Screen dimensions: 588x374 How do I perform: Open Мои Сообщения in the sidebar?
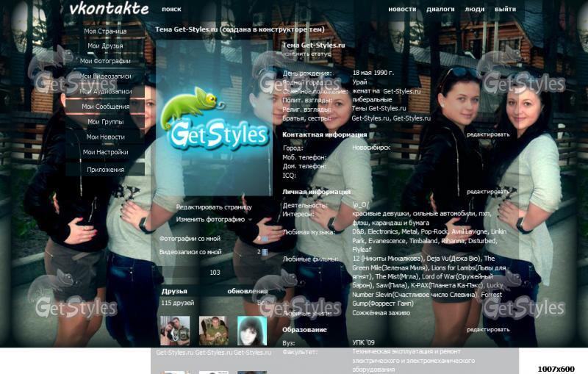tap(105, 107)
